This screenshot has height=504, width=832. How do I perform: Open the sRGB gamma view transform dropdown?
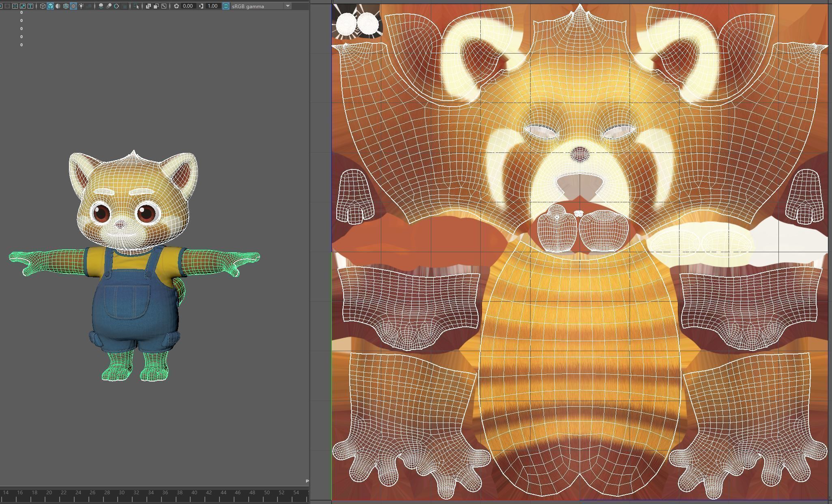(261, 6)
